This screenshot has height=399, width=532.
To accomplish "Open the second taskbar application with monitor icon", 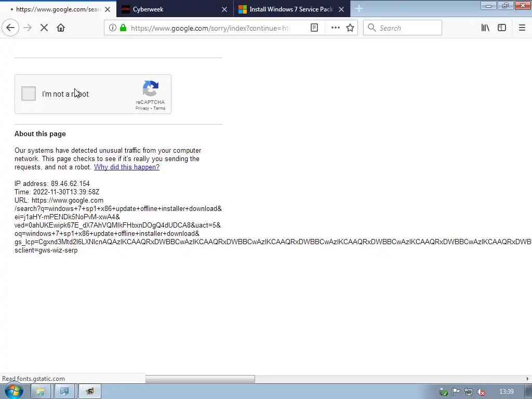I will coord(64,392).
